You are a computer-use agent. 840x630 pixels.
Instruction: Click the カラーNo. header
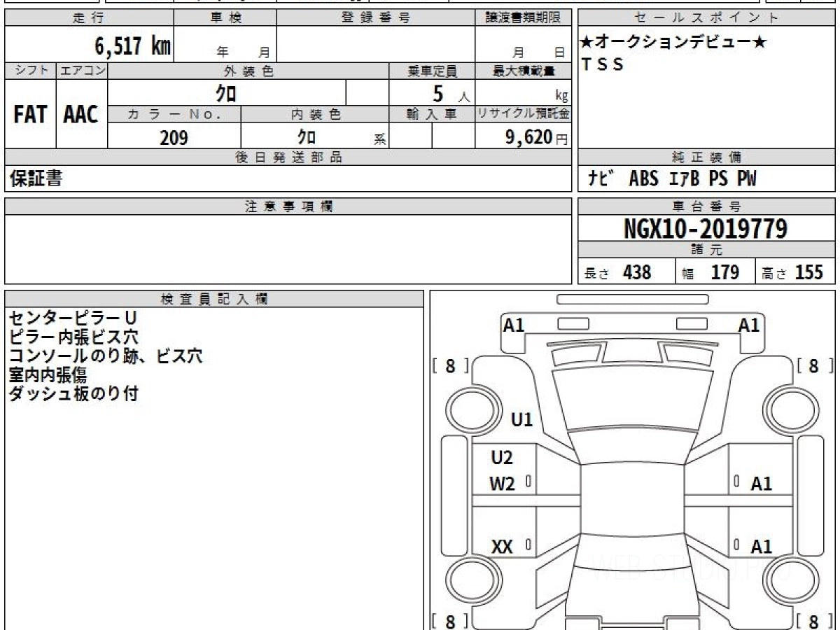pos(174,114)
